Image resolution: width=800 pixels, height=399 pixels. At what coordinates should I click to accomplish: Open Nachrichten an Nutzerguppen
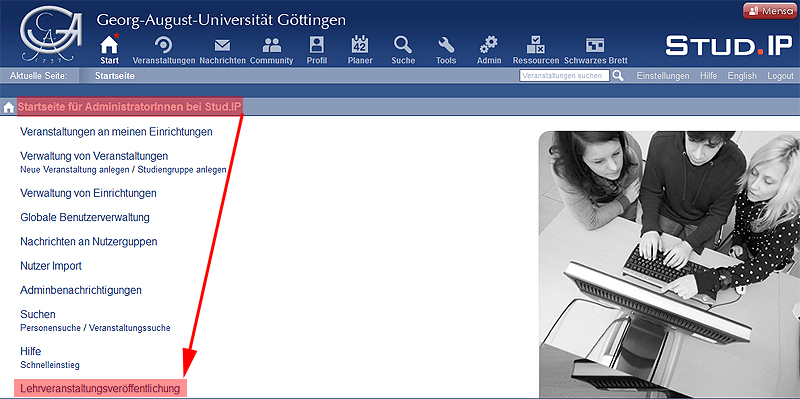pos(89,241)
